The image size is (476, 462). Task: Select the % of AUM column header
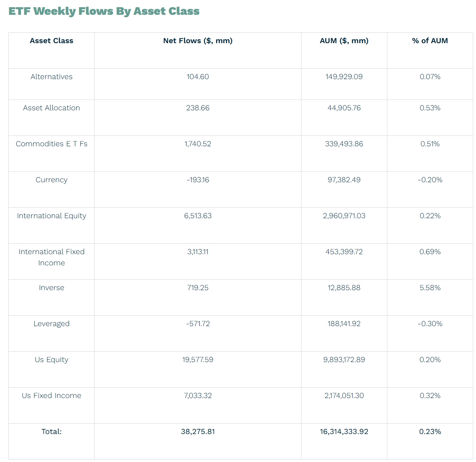[x=430, y=41]
